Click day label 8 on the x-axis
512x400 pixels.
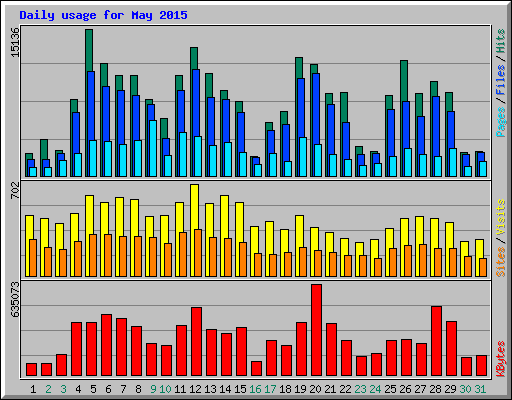pyautogui.click(x=138, y=389)
